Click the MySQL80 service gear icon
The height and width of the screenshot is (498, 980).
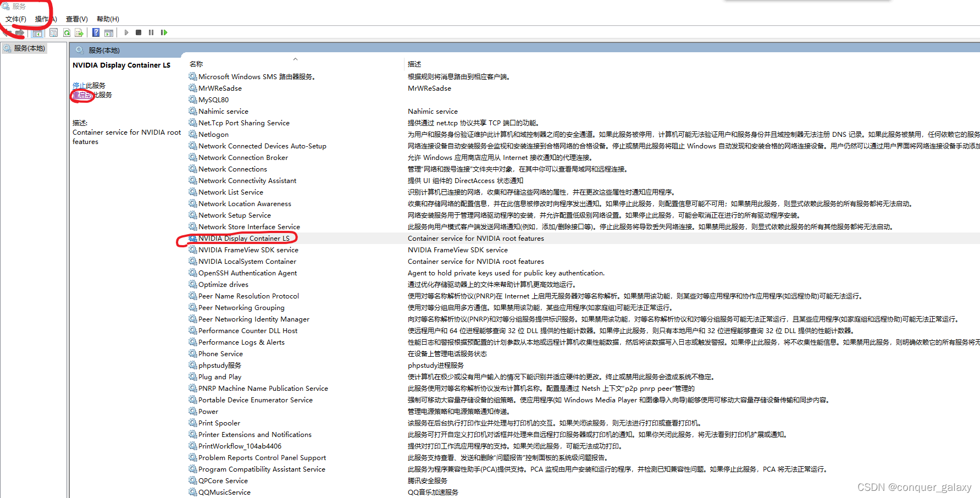click(x=193, y=99)
